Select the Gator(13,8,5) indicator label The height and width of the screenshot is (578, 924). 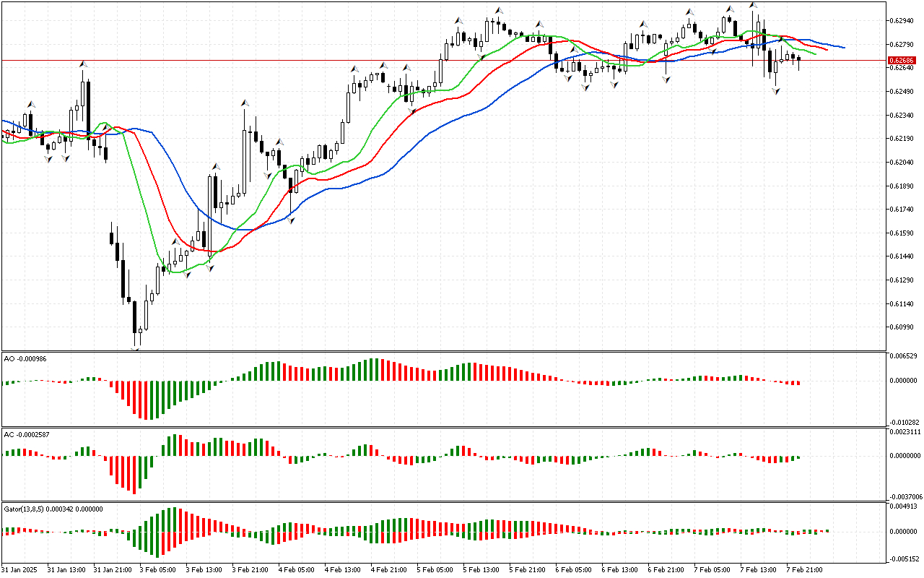click(x=53, y=509)
